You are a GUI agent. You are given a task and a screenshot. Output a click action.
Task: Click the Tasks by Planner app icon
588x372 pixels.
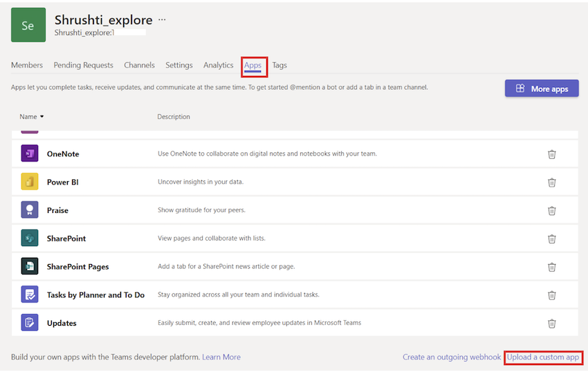point(30,295)
